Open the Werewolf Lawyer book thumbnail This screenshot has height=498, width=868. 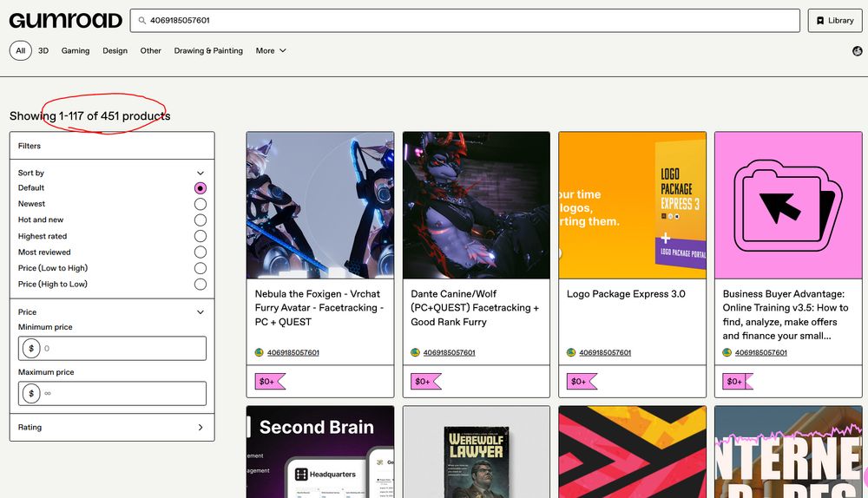coord(476,452)
